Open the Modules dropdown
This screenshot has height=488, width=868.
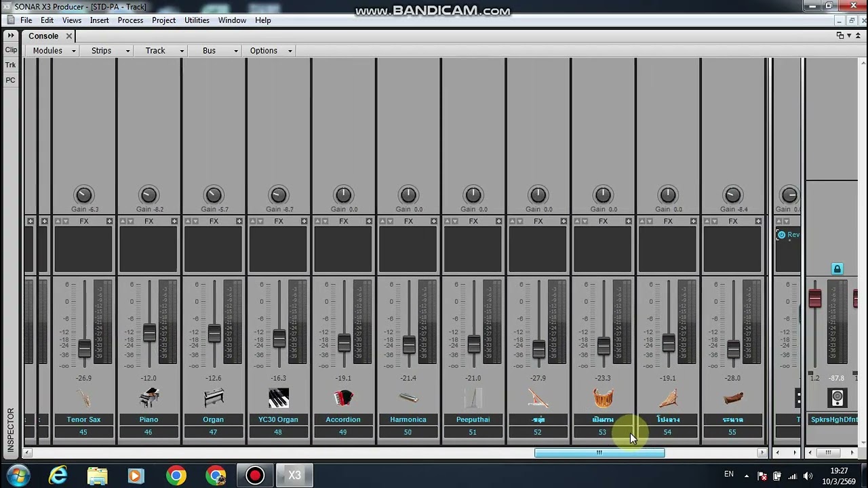pos(54,51)
